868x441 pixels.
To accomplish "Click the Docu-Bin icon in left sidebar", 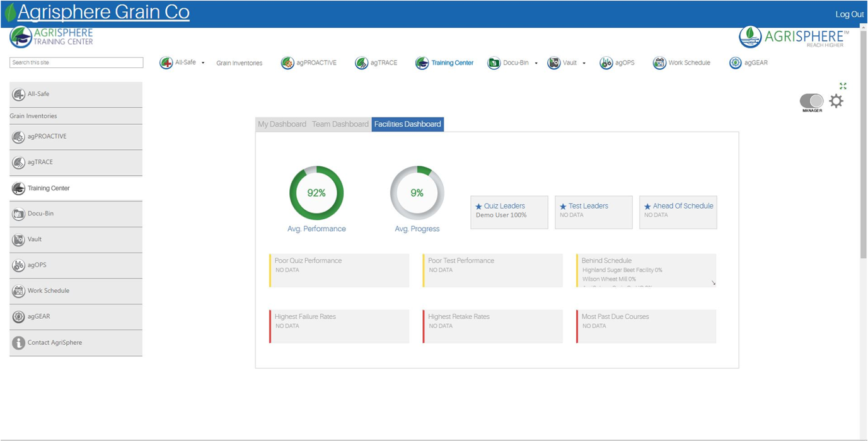I will [x=19, y=214].
